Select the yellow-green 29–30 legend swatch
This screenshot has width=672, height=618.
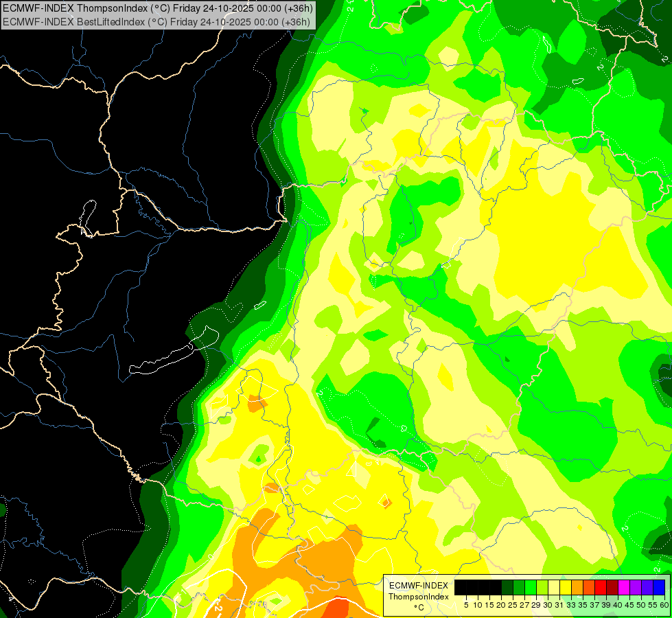[542, 587]
